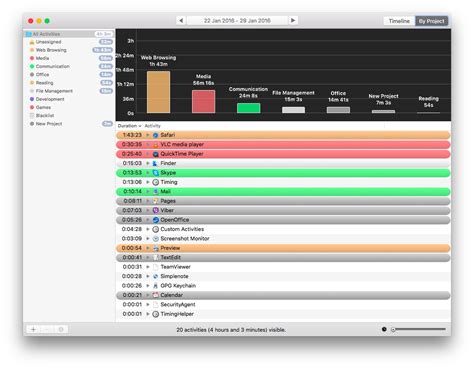Viewport: 474px width, 369px height.
Task: Go to next date range arrow
Action: click(293, 20)
